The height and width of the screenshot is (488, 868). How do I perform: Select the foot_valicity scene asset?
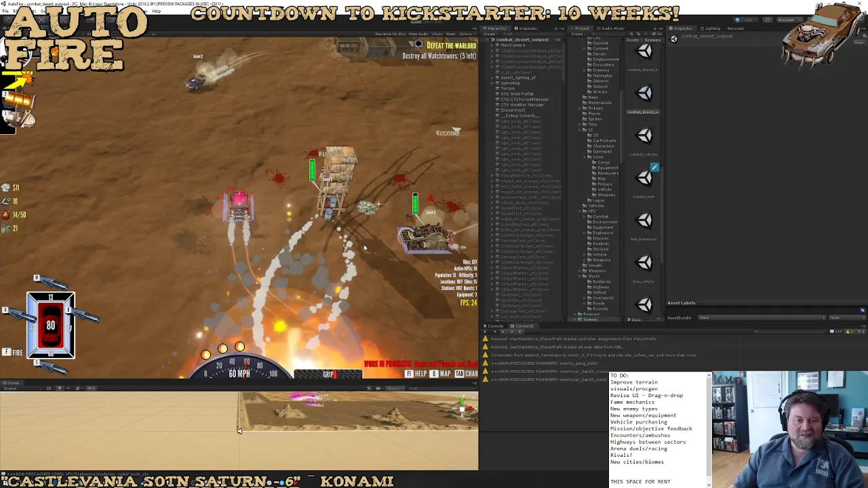click(644, 263)
